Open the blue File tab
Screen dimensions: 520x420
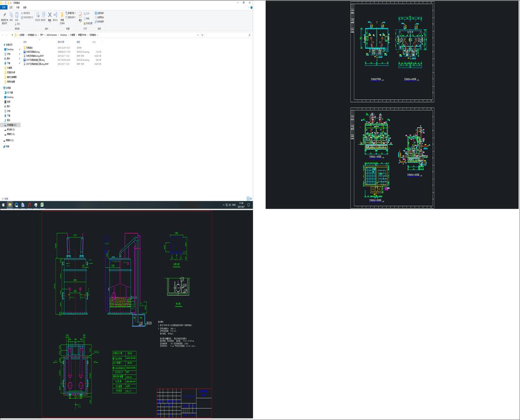click(x=4, y=7)
